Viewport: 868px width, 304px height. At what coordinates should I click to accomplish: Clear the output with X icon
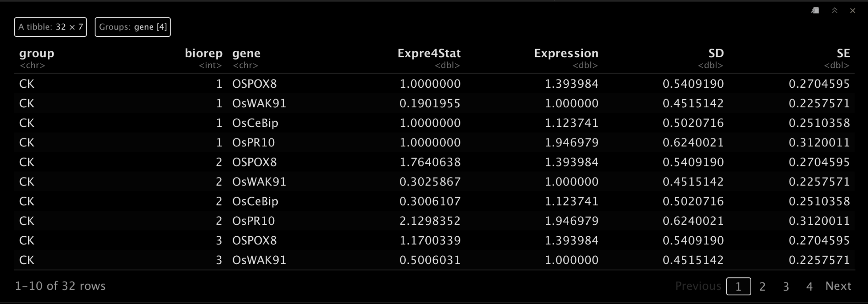(853, 10)
